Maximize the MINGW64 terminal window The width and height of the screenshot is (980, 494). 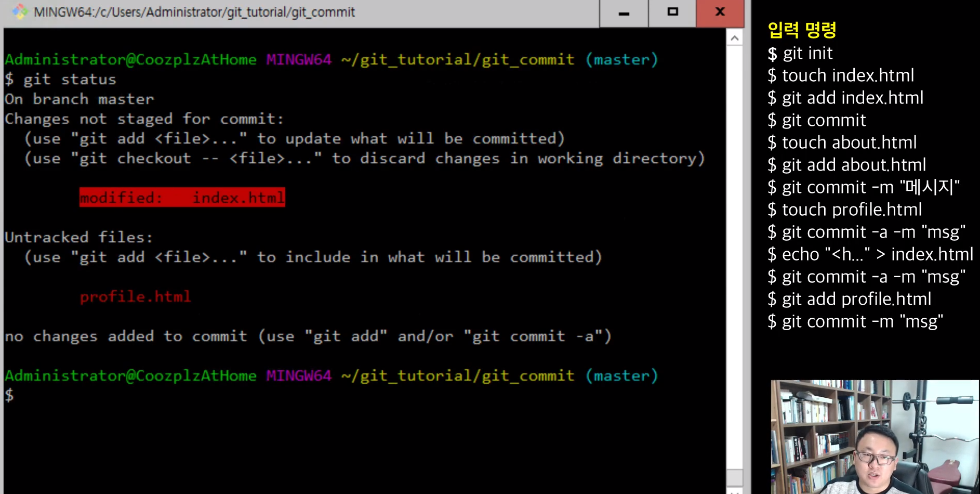672,12
